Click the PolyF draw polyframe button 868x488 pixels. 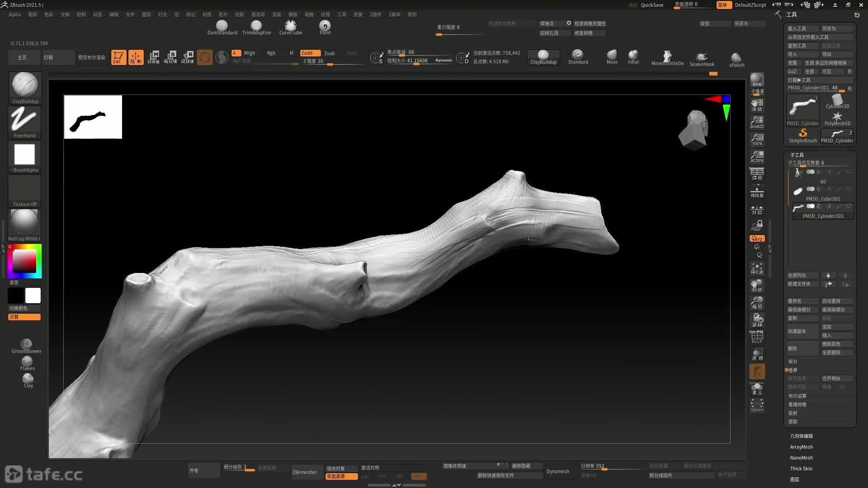click(x=757, y=337)
